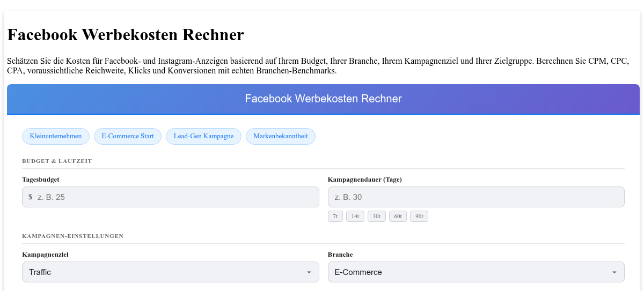644x291 pixels.
Task: Click the Kampagnenziel label
Action: point(46,255)
